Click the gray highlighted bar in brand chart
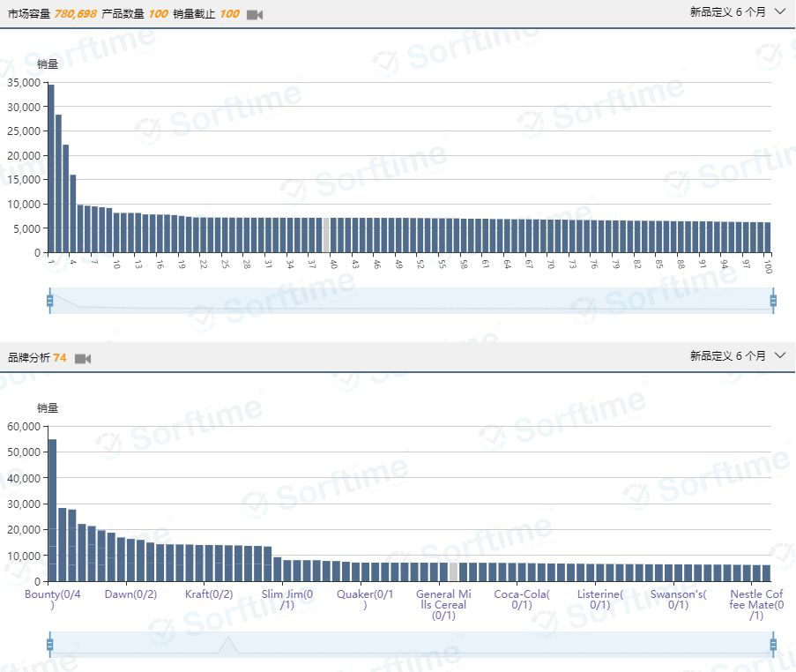This screenshot has width=796, height=672. pos(453,571)
